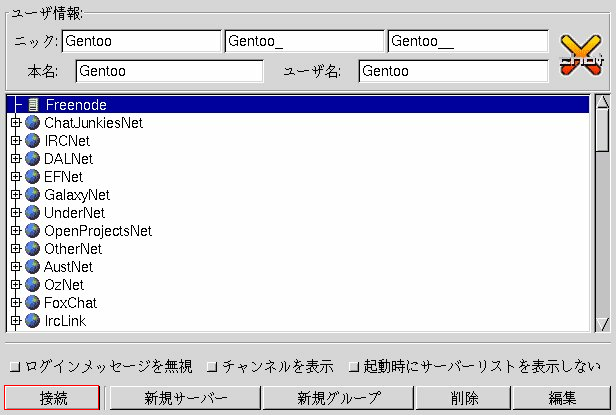
Task: Click the globe icon beside AustNet
Action: (x=33, y=266)
